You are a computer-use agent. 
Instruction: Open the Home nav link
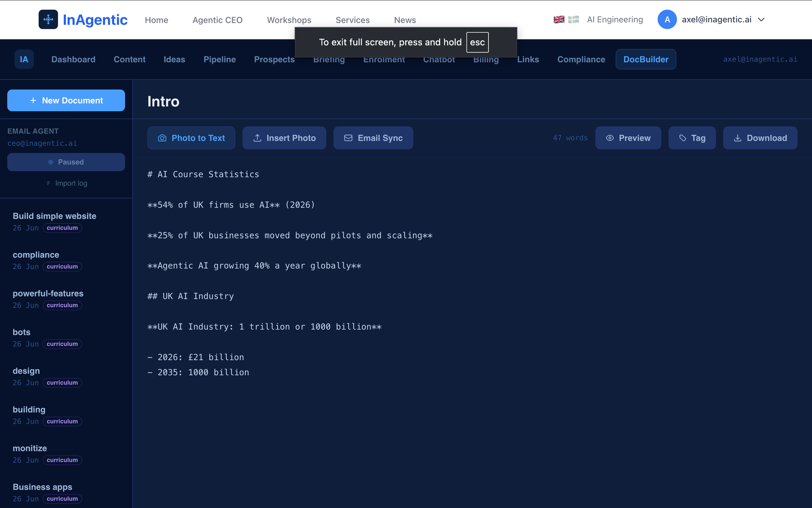click(156, 20)
